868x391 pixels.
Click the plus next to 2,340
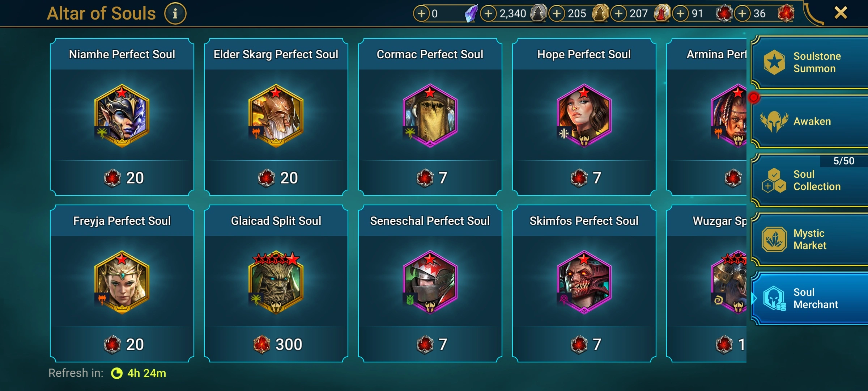click(x=488, y=14)
